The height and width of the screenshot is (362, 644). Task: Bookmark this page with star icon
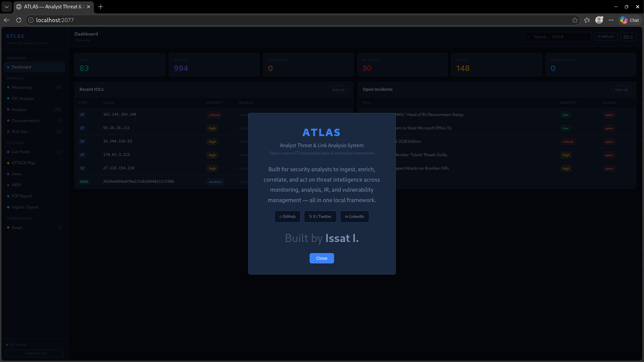click(x=575, y=20)
